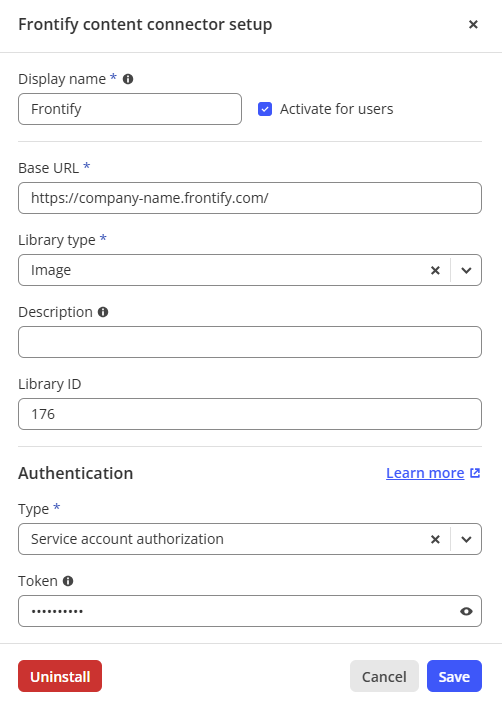502x703 pixels.
Task: Clear the authentication Type selection
Action: coord(435,539)
